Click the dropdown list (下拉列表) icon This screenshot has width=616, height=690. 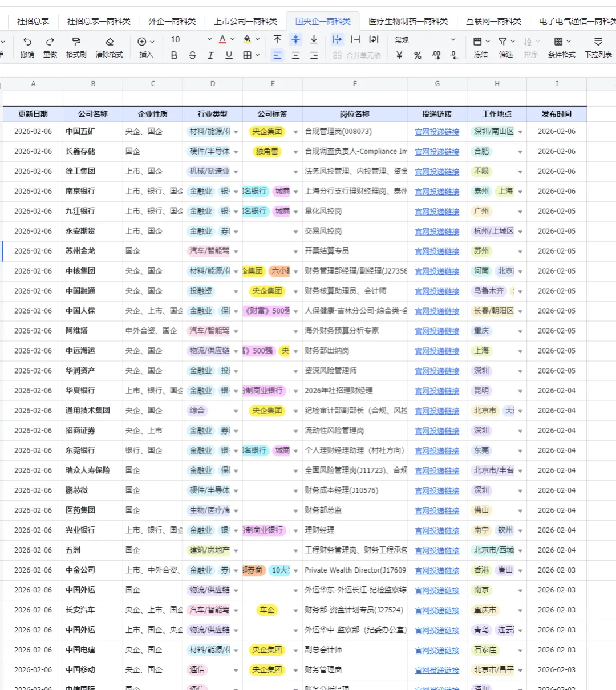(x=598, y=42)
